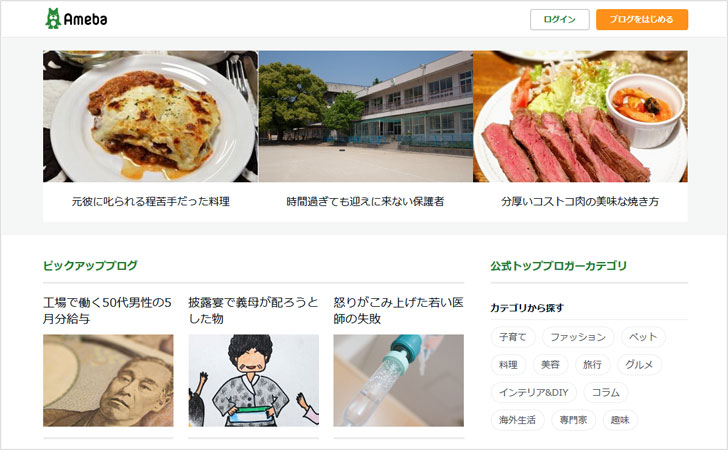Open the school building photo article

click(365, 116)
